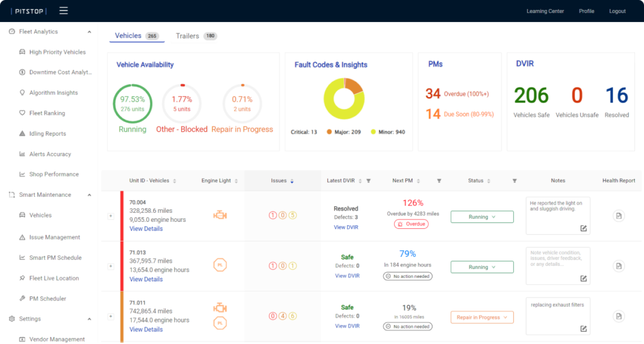Click the Fault Codes donut chart
The width and height of the screenshot is (644, 344).
pos(344,98)
